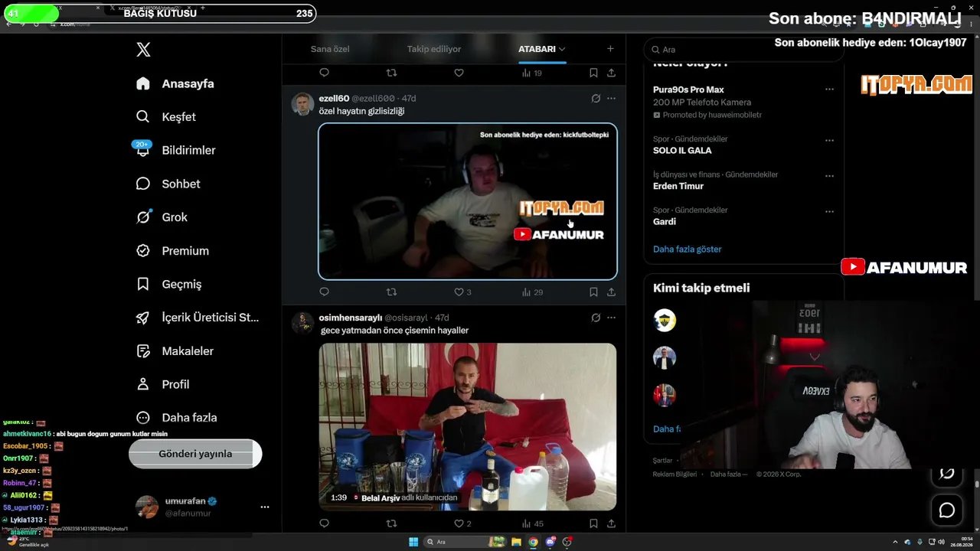The image size is (980, 551).
Task: Open options for Pura90s Pro Max trend
Action: (x=829, y=90)
